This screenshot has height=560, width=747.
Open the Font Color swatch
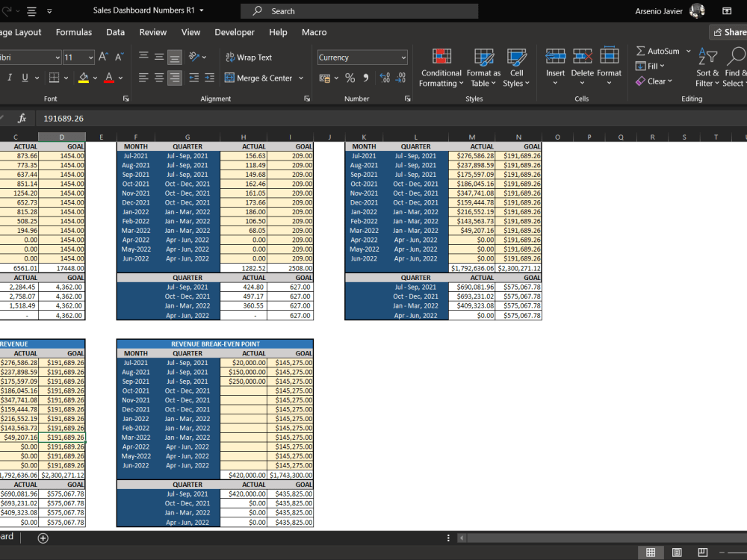(x=108, y=77)
